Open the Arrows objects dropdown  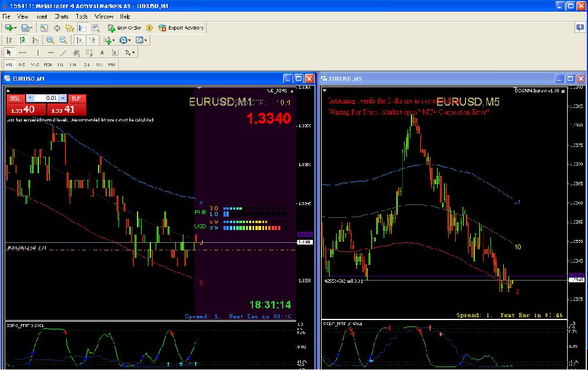point(130,52)
